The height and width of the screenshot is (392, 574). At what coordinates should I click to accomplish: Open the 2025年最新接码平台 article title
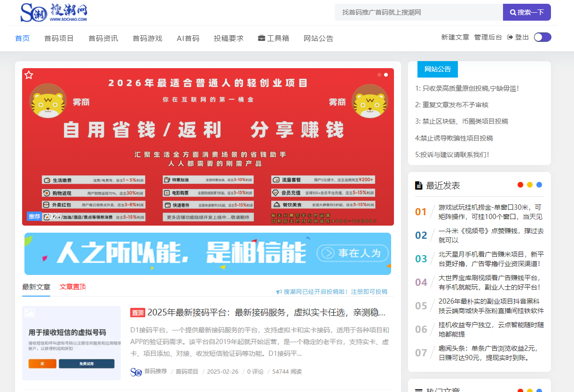266,313
